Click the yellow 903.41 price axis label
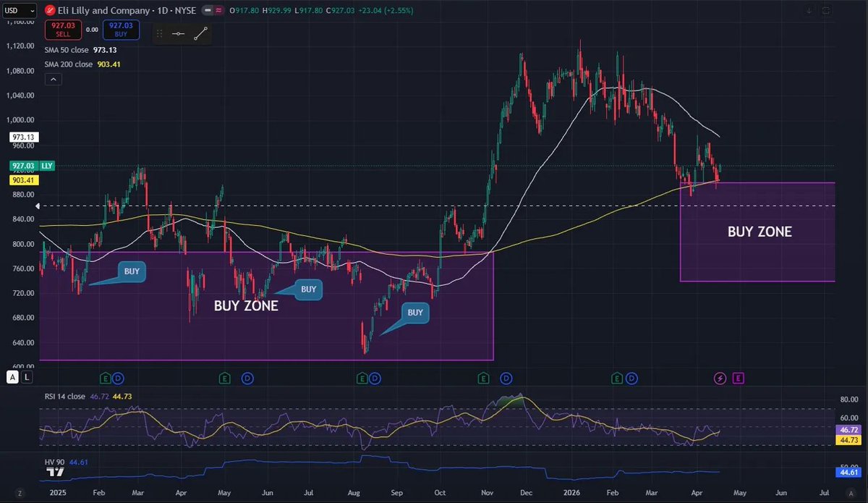The width and height of the screenshot is (868, 503). point(23,179)
